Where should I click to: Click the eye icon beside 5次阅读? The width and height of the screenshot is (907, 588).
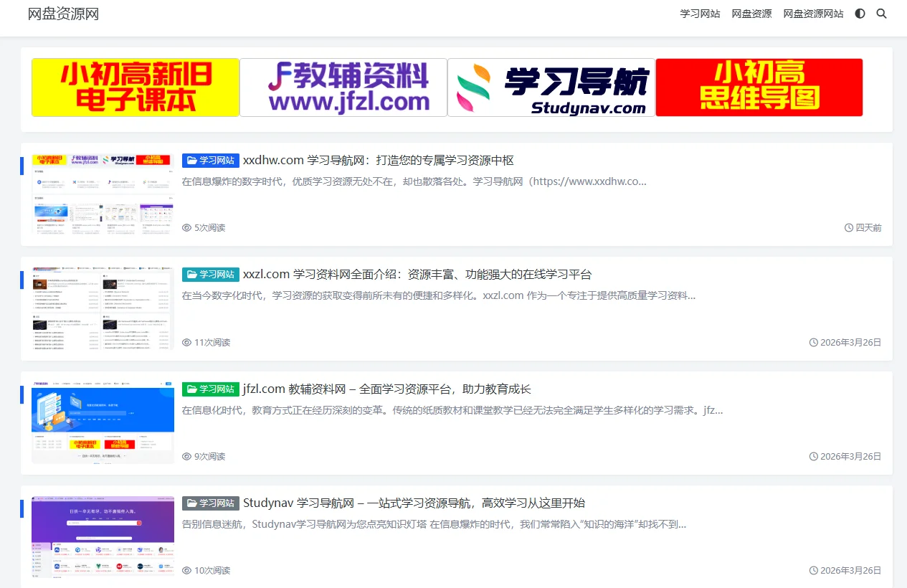tap(186, 227)
